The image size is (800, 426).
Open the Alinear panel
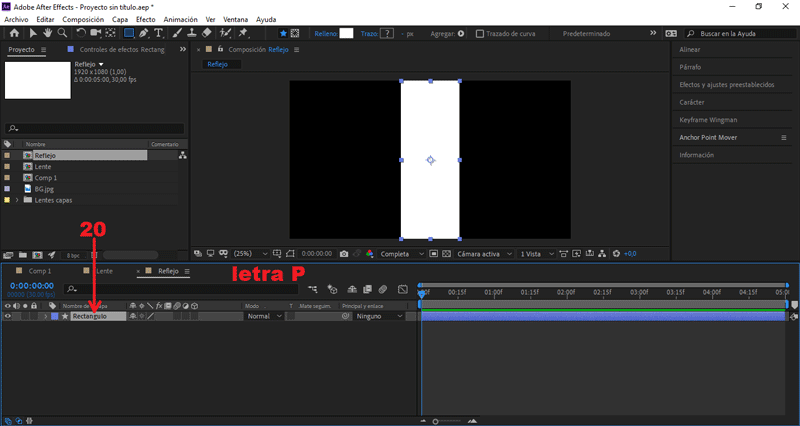click(690, 49)
